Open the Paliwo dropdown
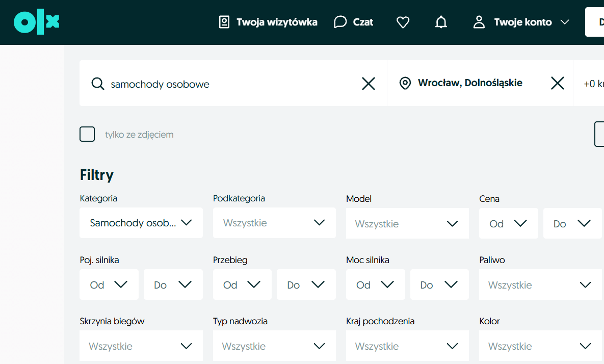 540,284
